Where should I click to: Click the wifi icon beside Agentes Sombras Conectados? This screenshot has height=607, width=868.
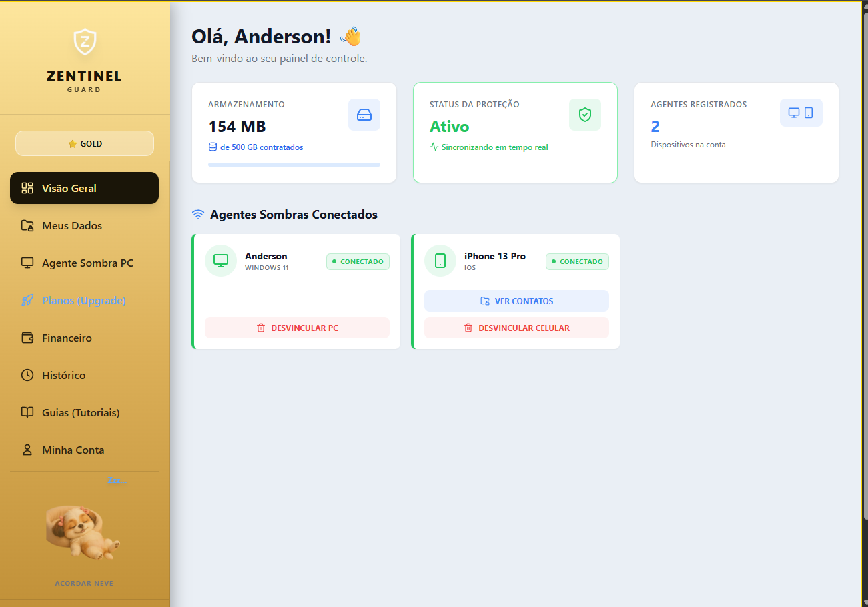[197, 213]
